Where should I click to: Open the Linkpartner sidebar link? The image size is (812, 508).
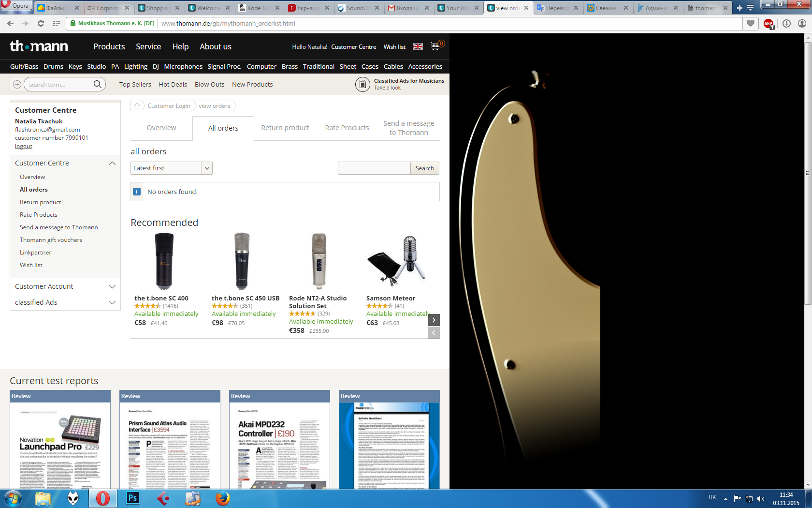pyautogui.click(x=35, y=253)
